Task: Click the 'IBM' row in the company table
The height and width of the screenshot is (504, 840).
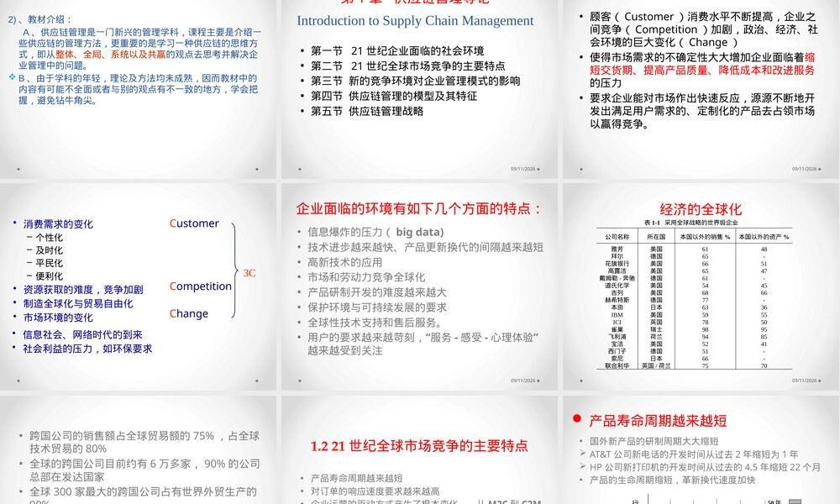Action: 695,315
